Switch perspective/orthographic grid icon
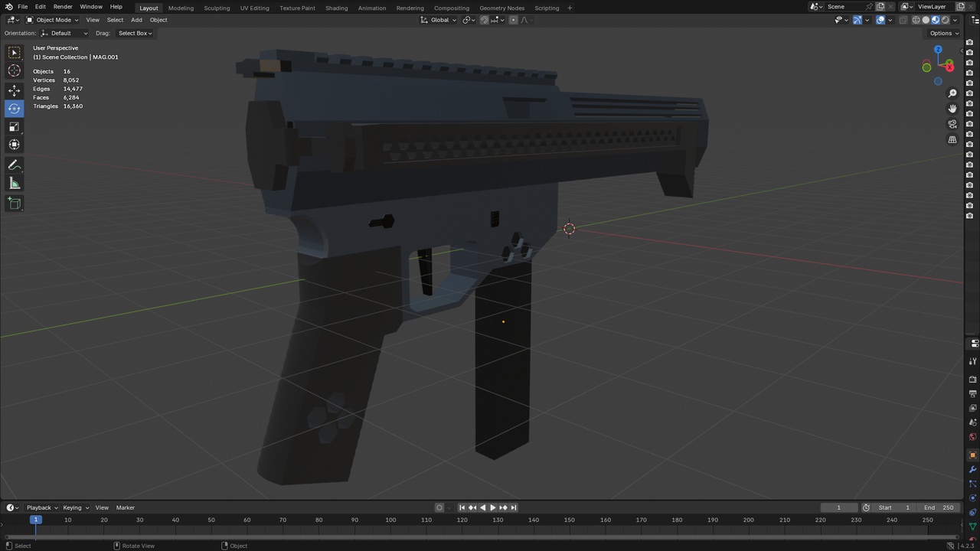The width and height of the screenshot is (980, 551). [x=952, y=140]
